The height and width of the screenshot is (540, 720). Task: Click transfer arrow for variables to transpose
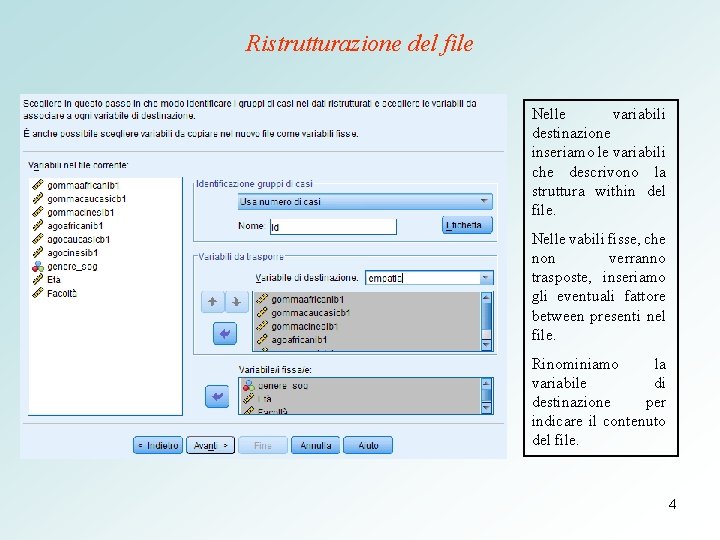coord(225,334)
